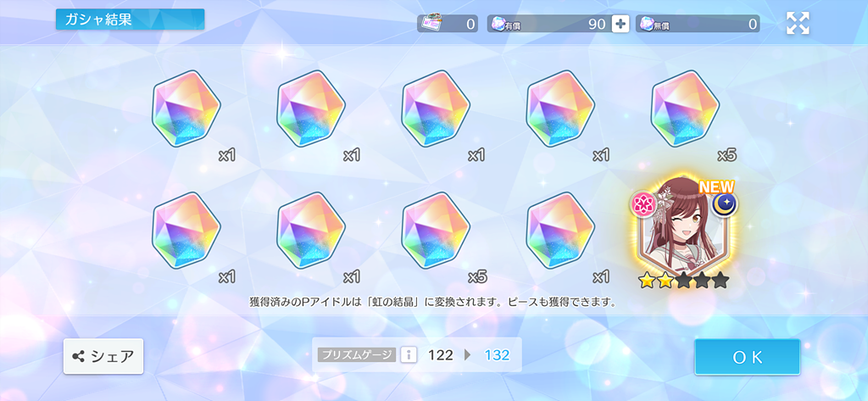The image size is (868, 401).
Task: Tap the crescent moon badge on idol card
Action: [725, 205]
